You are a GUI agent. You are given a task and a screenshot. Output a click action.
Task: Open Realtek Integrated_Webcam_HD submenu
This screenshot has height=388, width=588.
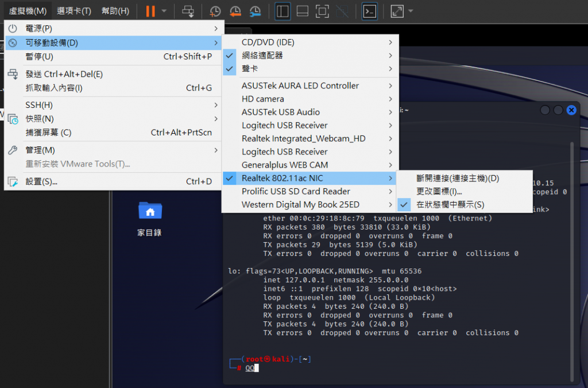coord(311,139)
